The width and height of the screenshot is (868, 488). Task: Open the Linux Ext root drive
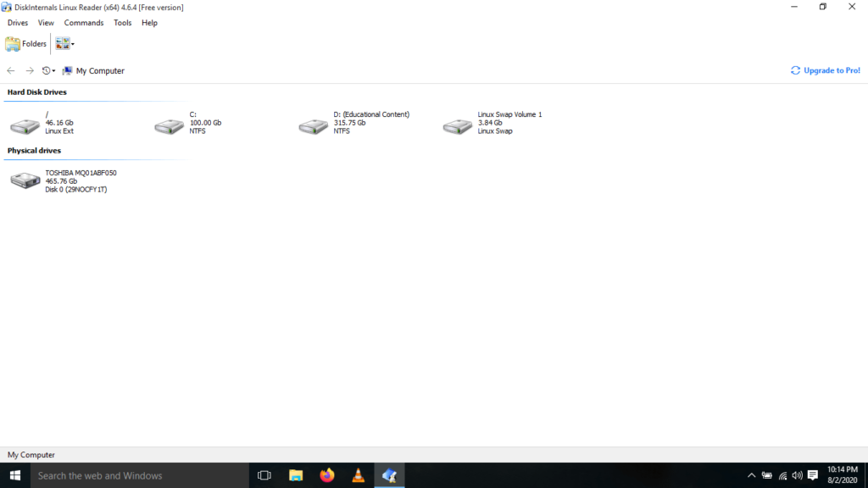(x=25, y=126)
